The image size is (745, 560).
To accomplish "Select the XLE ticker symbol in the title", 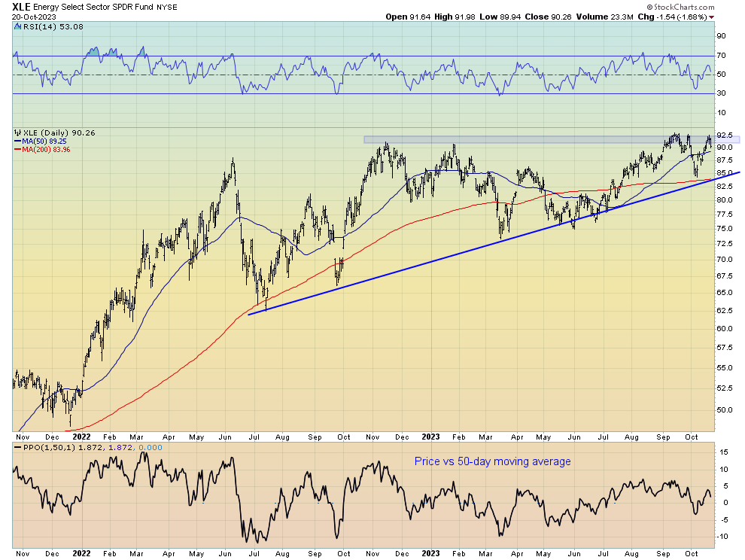I will tap(21, 7).
